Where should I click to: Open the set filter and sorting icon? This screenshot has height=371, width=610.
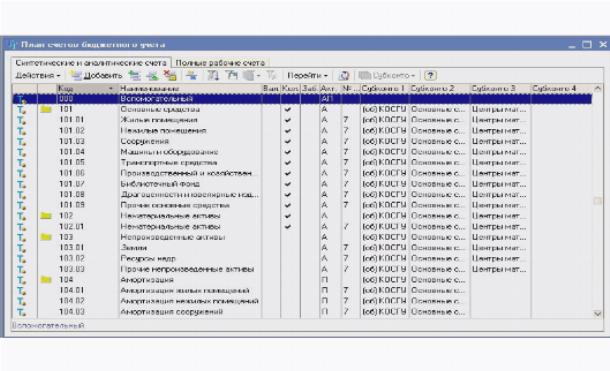[213, 75]
